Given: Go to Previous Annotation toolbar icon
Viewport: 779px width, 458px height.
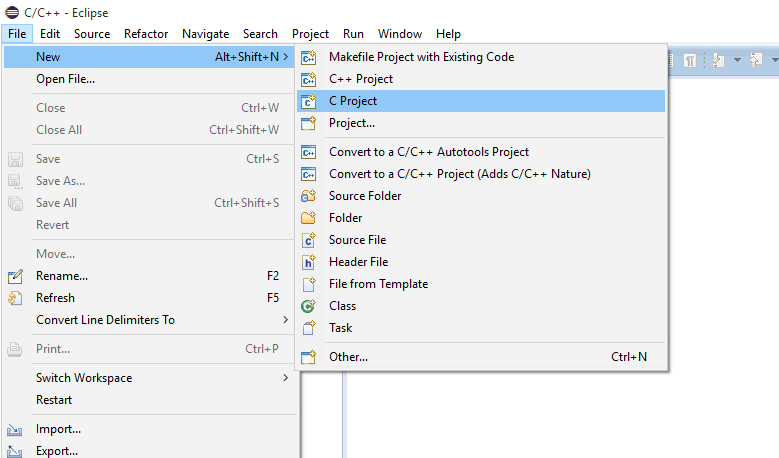Looking at the screenshot, I should coord(756,61).
